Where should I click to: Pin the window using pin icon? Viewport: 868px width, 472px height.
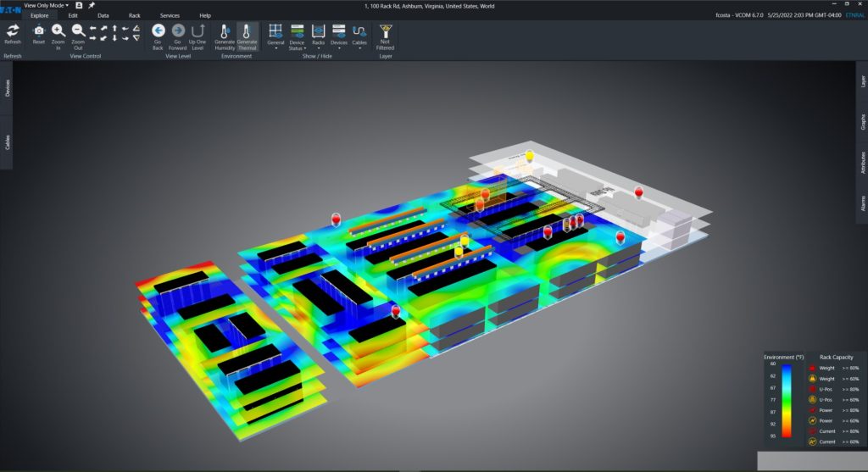tap(92, 5)
